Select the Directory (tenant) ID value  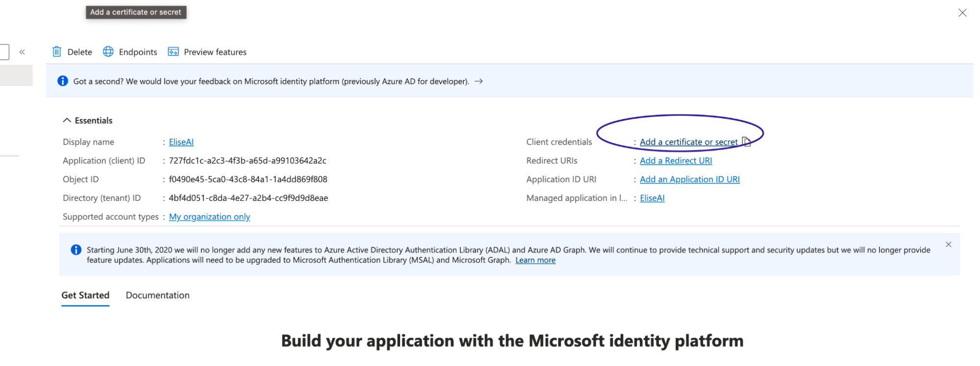249,198
